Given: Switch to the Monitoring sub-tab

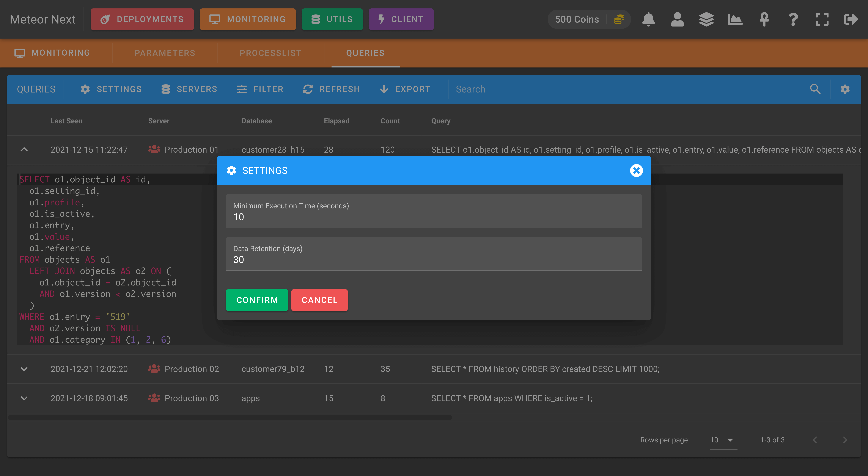Looking at the screenshot, I should [x=52, y=53].
